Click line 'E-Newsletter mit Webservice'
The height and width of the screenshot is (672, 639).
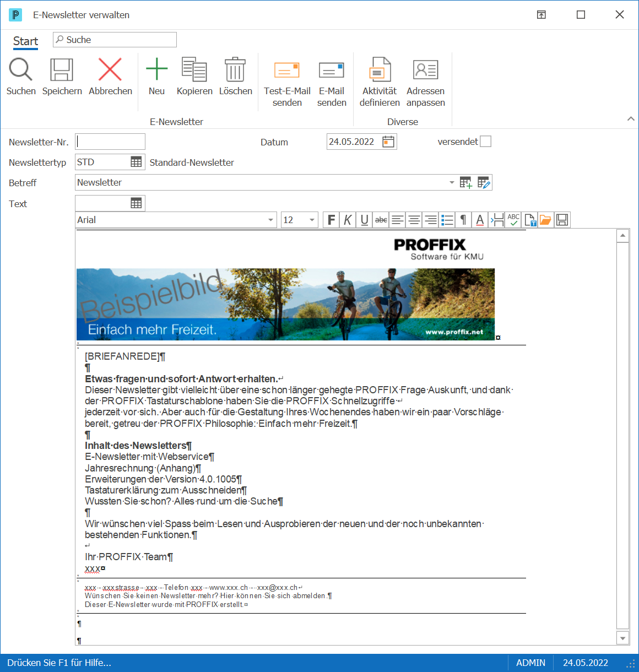tap(147, 457)
